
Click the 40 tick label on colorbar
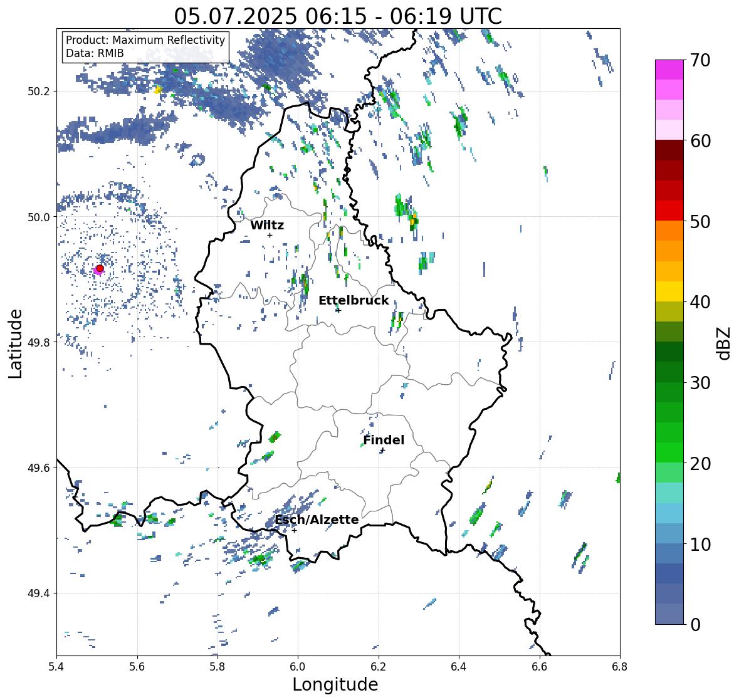pos(700,302)
